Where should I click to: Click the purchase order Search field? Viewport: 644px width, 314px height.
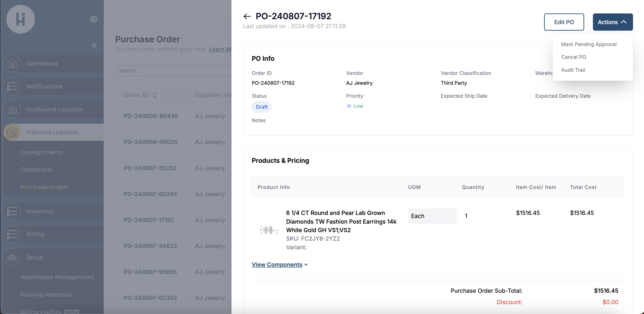pyautogui.click(x=173, y=71)
